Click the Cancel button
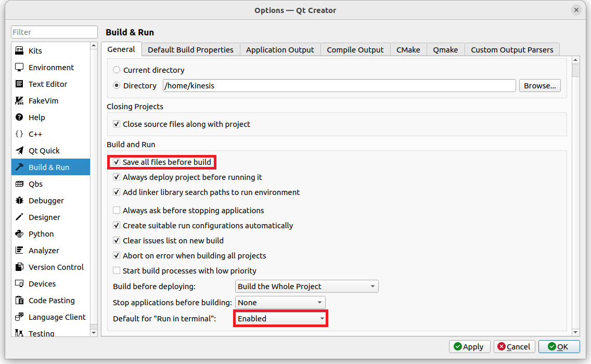Image resolution: width=591 pixels, height=364 pixels. pos(514,347)
